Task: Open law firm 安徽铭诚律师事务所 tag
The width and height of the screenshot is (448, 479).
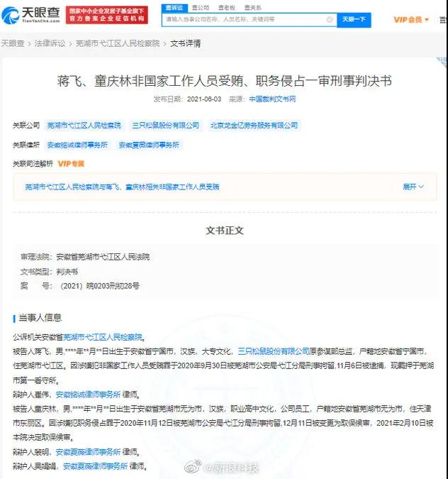Action: point(77,145)
